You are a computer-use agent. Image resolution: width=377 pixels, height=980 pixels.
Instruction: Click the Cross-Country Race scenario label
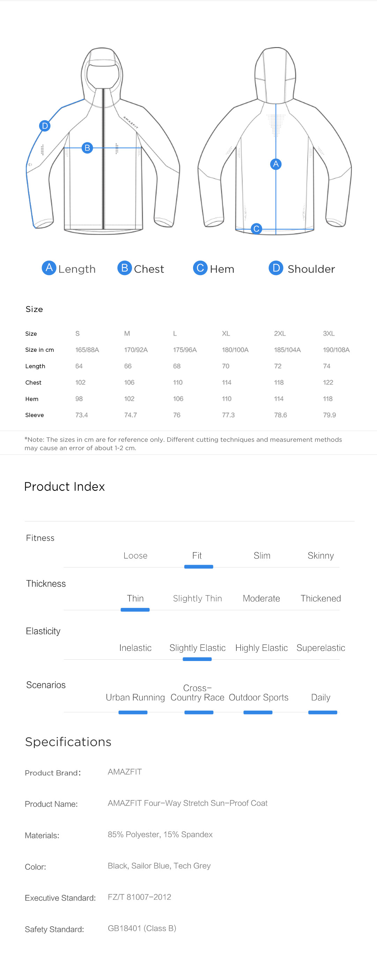pyautogui.click(x=197, y=693)
